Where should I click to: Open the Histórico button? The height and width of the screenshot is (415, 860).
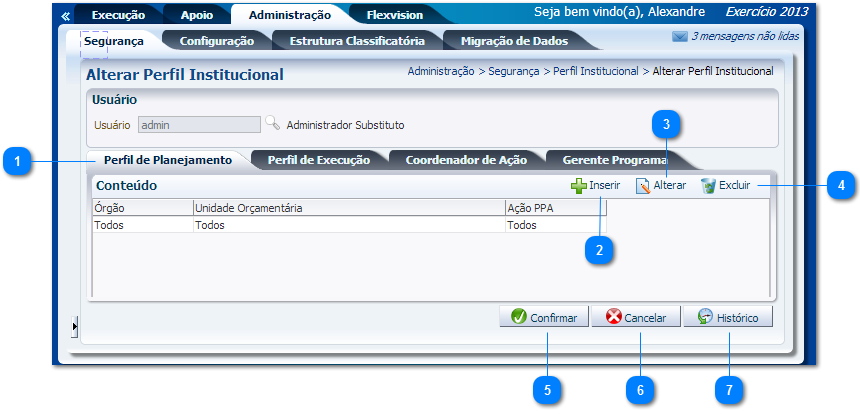(x=728, y=317)
